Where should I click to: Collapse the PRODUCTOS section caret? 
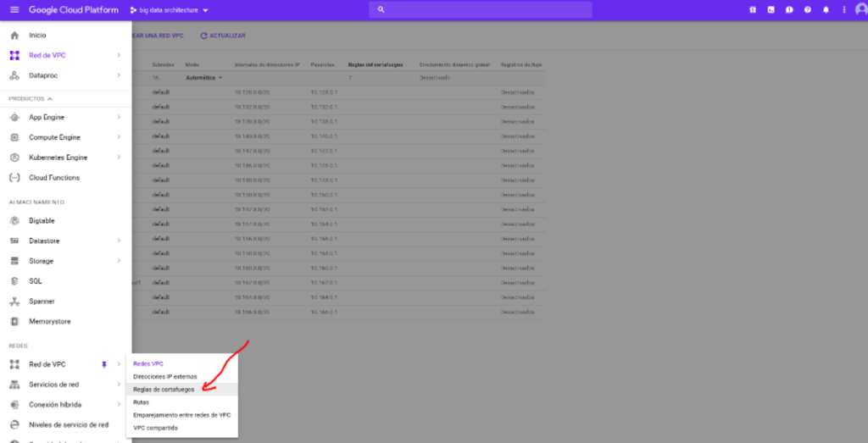click(50, 99)
